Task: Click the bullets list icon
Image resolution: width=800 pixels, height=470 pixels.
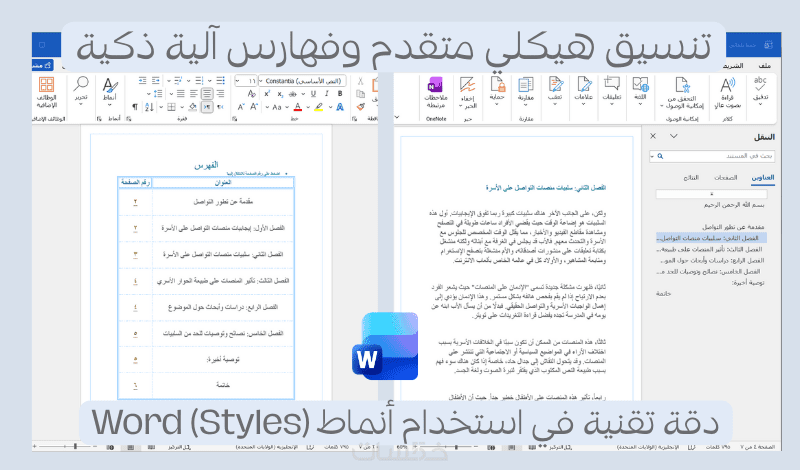Action: tap(220, 81)
